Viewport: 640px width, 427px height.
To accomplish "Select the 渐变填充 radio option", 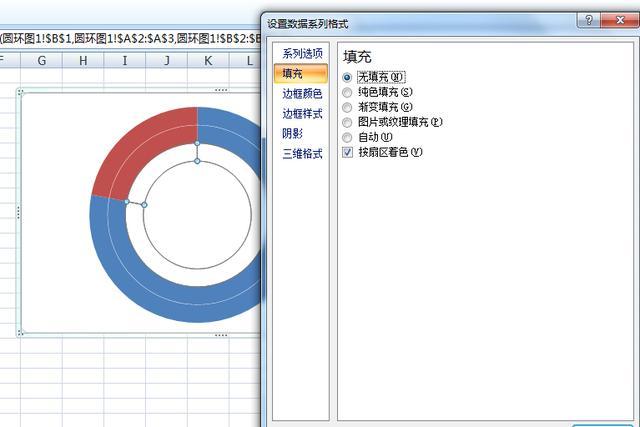I will click(x=347, y=107).
